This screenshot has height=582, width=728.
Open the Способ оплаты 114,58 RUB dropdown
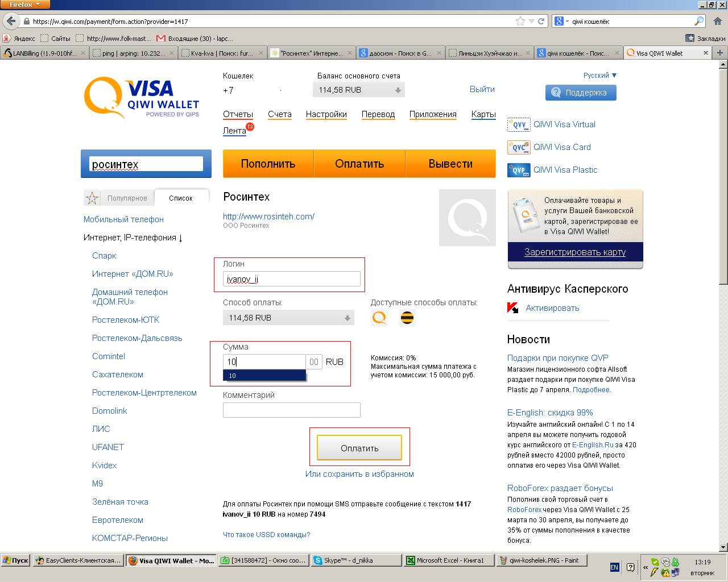[x=288, y=318]
